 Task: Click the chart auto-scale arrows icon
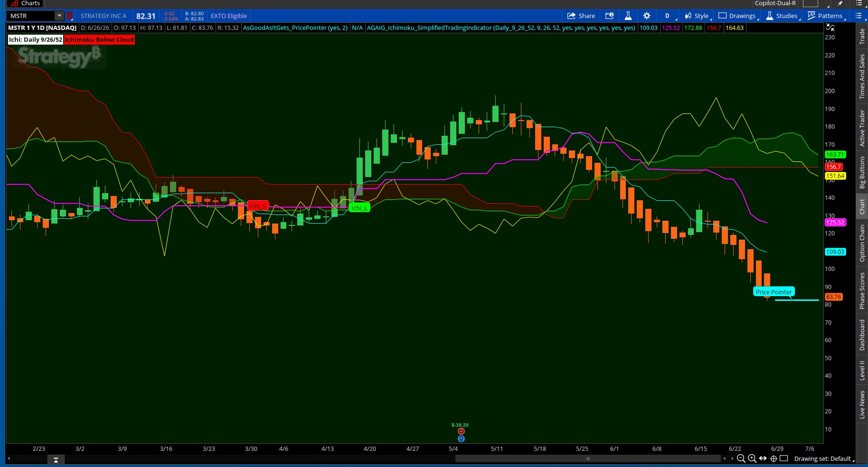(x=830, y=28)
